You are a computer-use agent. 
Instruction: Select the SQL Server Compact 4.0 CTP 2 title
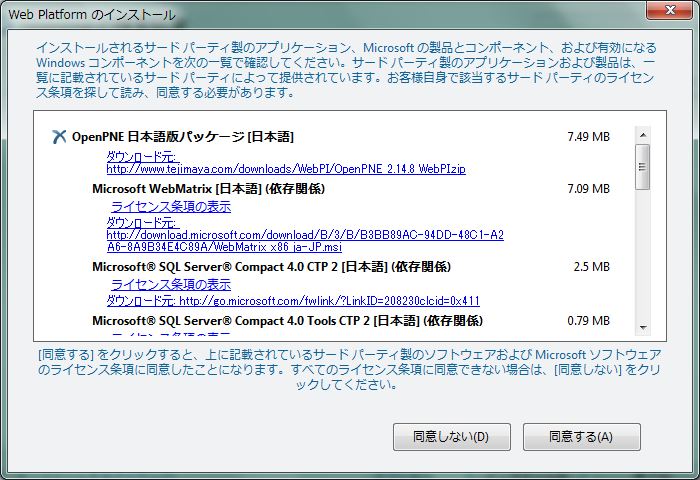pyautogui.click(x=271, y=267)
